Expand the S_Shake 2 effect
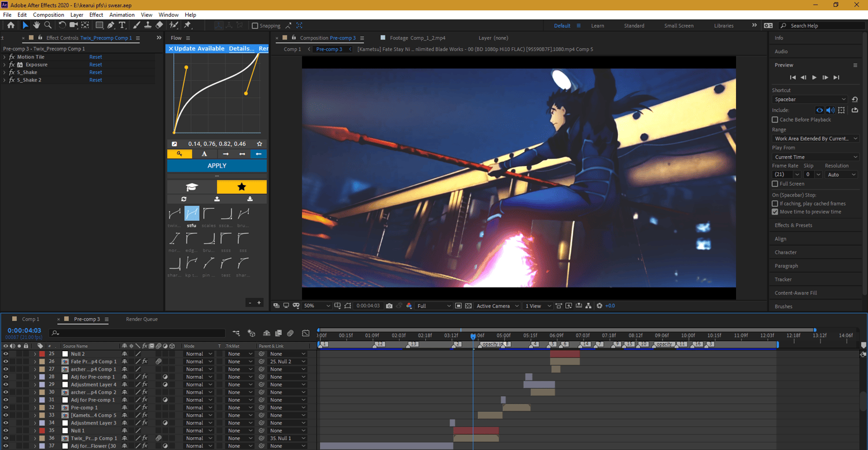Screen dimensions: 868x450 coord(5,80)
